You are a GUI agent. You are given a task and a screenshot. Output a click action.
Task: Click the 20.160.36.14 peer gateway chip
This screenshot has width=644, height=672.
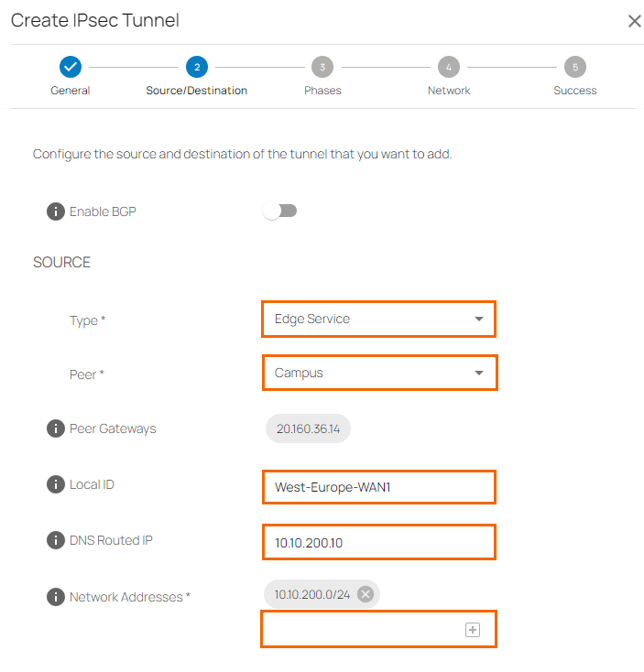pyautogui.click(x=308, y=428)
